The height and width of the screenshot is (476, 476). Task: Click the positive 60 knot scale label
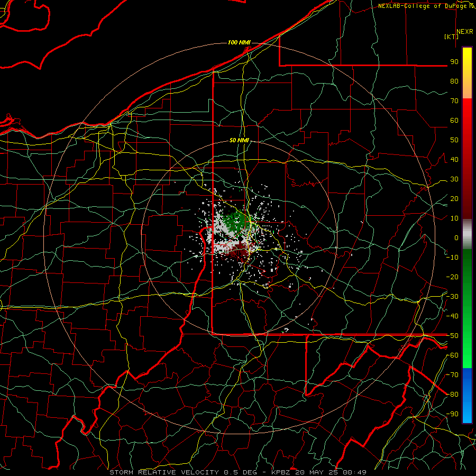(454, 120)
